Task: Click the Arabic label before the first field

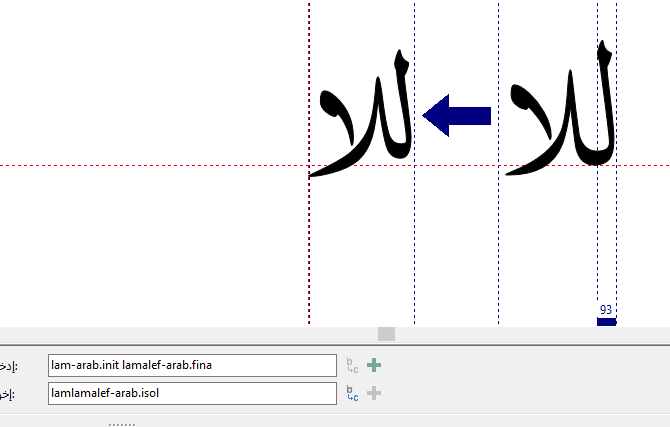Action: [8, 367]
